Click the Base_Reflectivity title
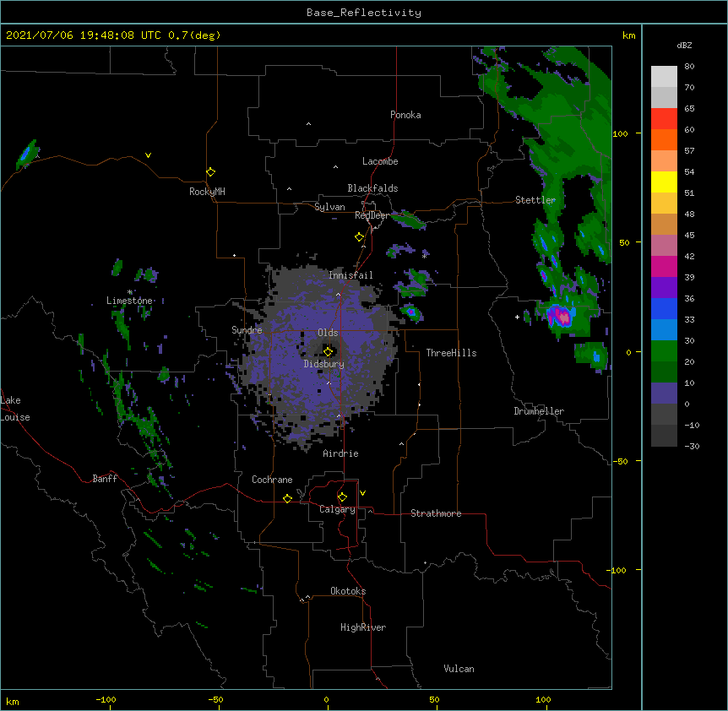The image size is (728, 711). (364, 13)
